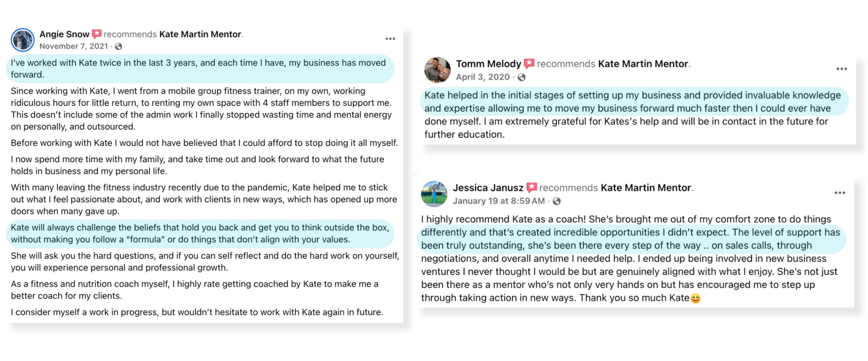Click the November 7, 2021 timestamp
The image size is (868, 361).
74,46
